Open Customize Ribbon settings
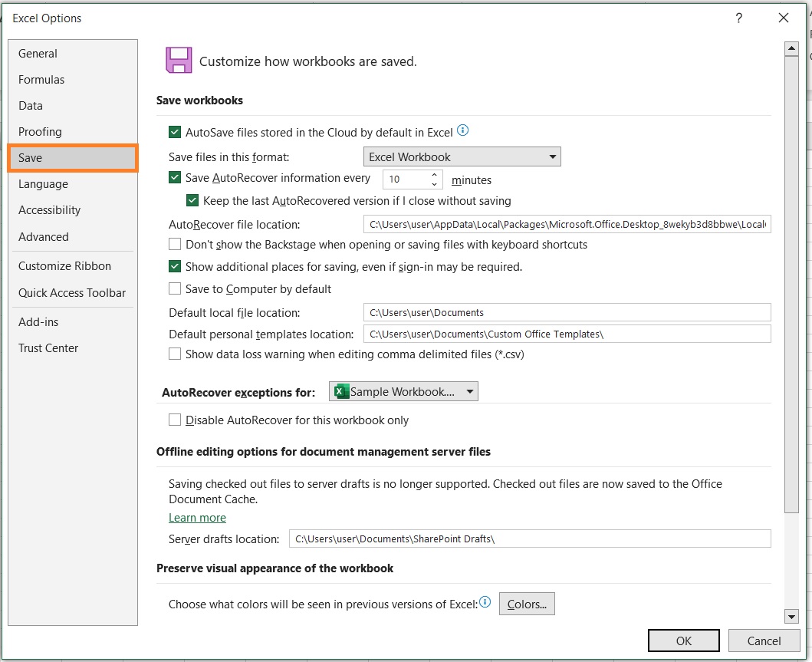This screenshot has height=662, width=812. [73, 265]
